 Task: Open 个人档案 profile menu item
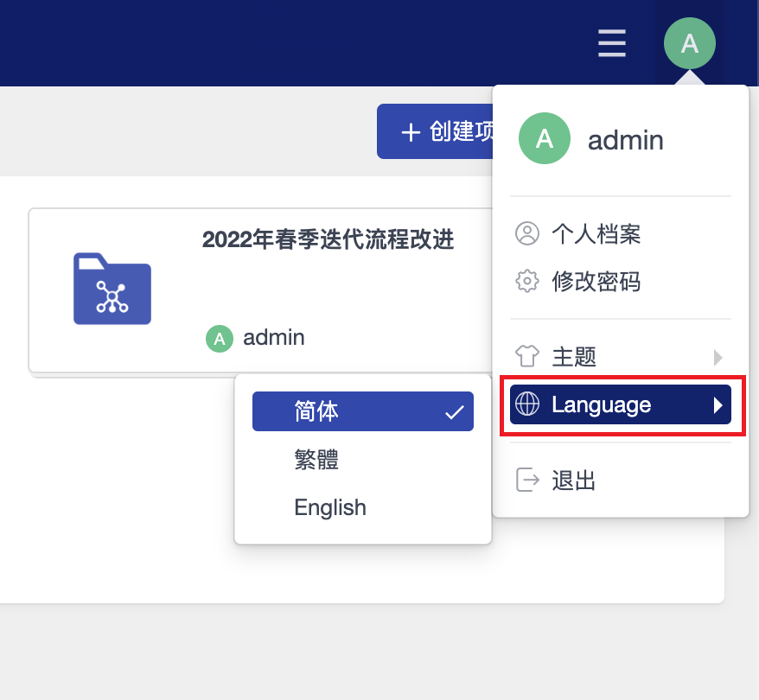click(x=596, y=233)
